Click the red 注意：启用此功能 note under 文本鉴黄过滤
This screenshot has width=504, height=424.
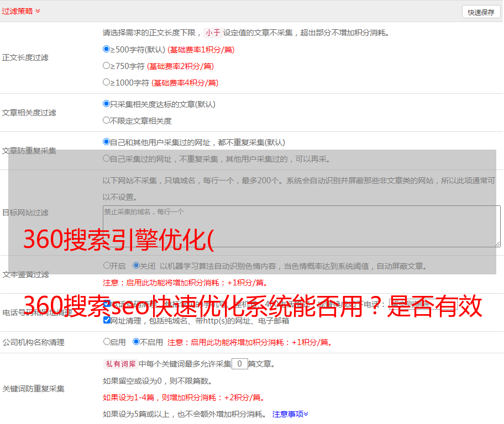coord(185,283)
